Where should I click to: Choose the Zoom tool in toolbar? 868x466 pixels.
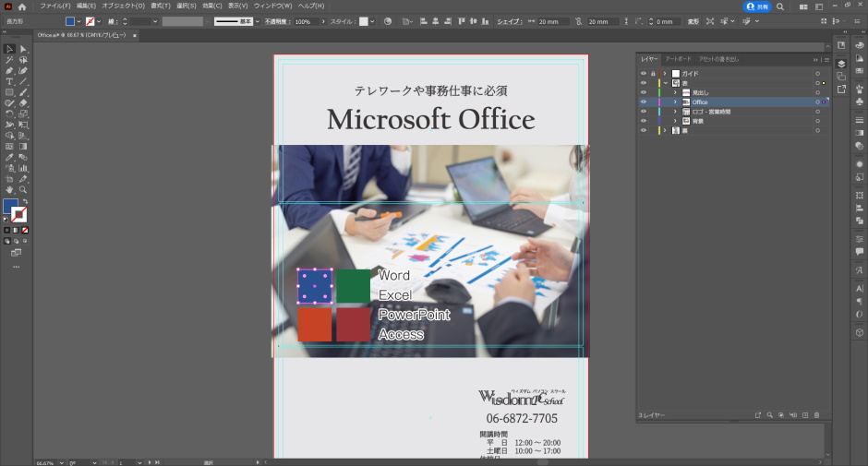pos(23,188)
